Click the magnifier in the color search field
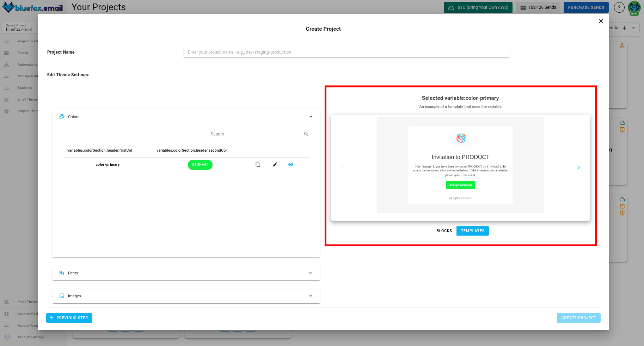The image size is (644, 346). point(306,134)
